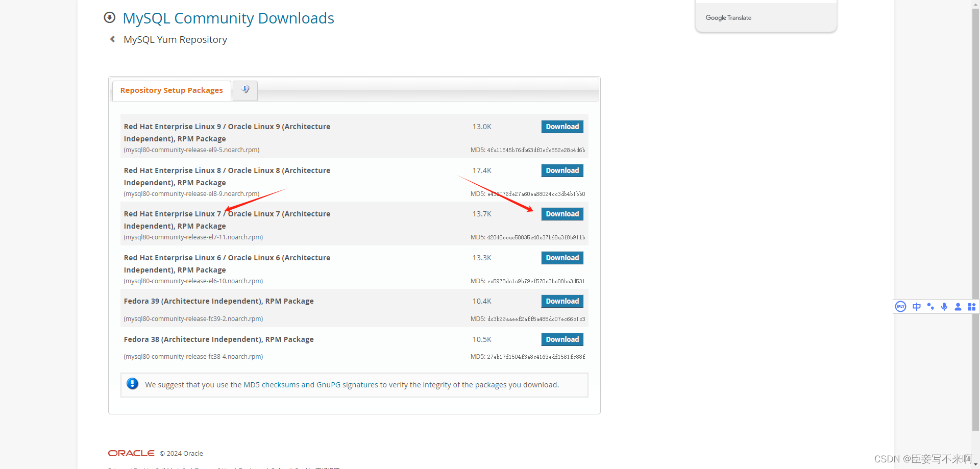Click the 13.7K size value
The height and width of the screenshot is (469, 980).
pos(482,214)
